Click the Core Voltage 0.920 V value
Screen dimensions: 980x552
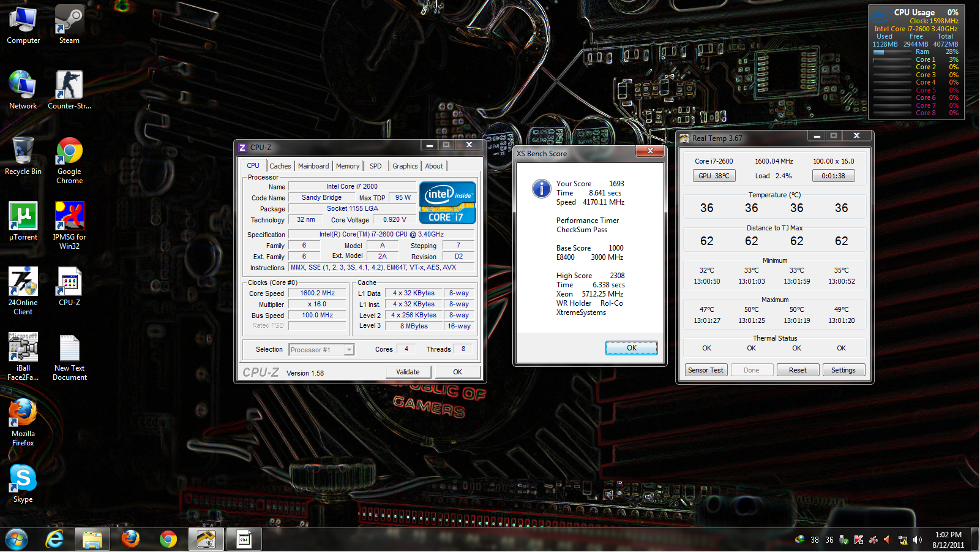point(395,220)
